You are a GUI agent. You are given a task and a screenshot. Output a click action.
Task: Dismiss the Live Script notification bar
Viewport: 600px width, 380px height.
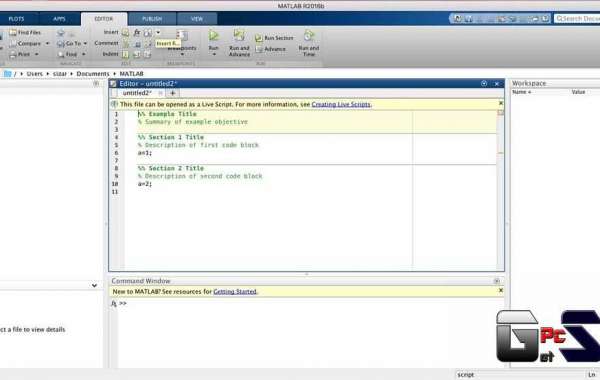(501, 103)
